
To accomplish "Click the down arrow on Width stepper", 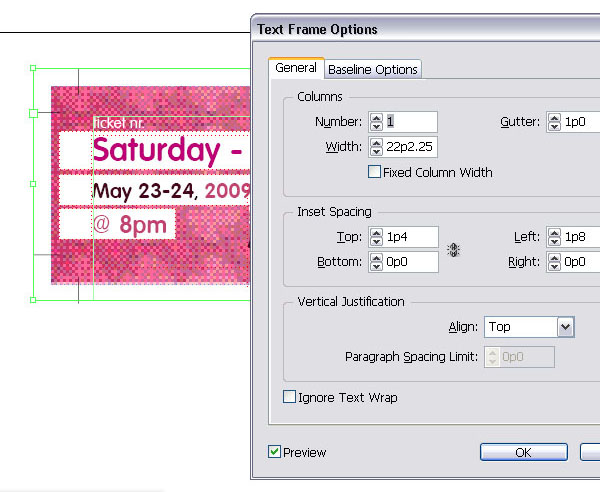I will pyautogui.click(x=377, y=152).
